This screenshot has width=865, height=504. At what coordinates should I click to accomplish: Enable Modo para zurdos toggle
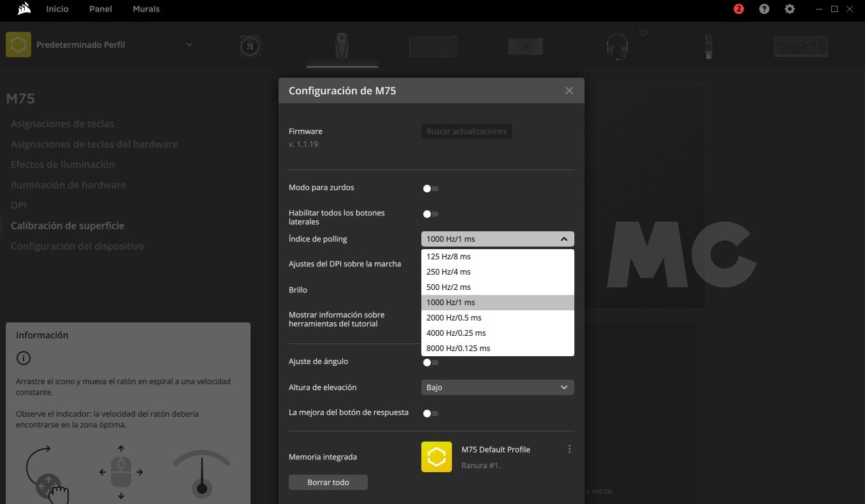[x=431, y=188]
